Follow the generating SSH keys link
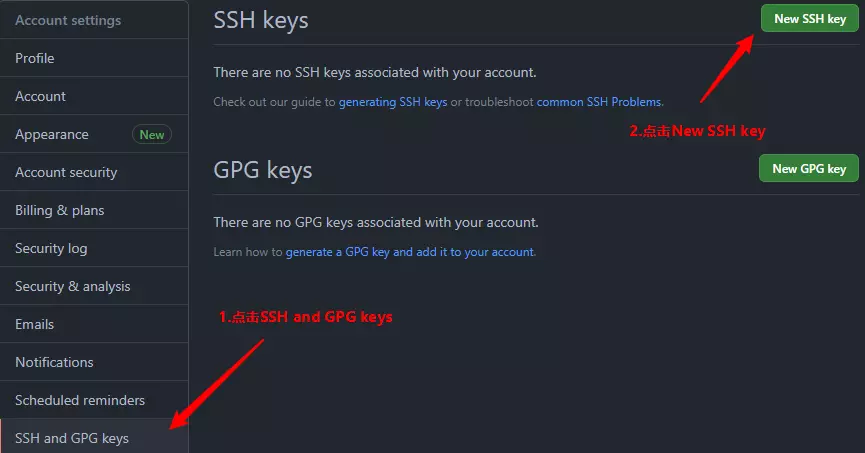 [x=393, y=102]
